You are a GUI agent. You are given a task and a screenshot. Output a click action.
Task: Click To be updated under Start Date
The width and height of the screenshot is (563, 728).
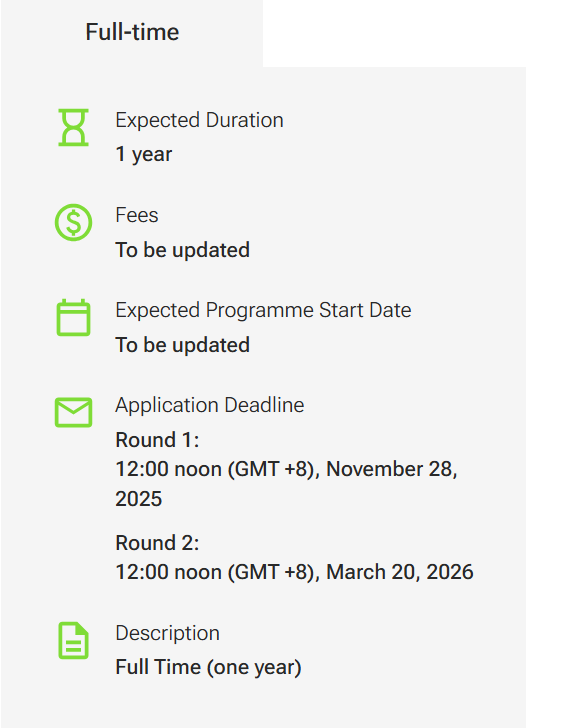[x=182, y=345]
